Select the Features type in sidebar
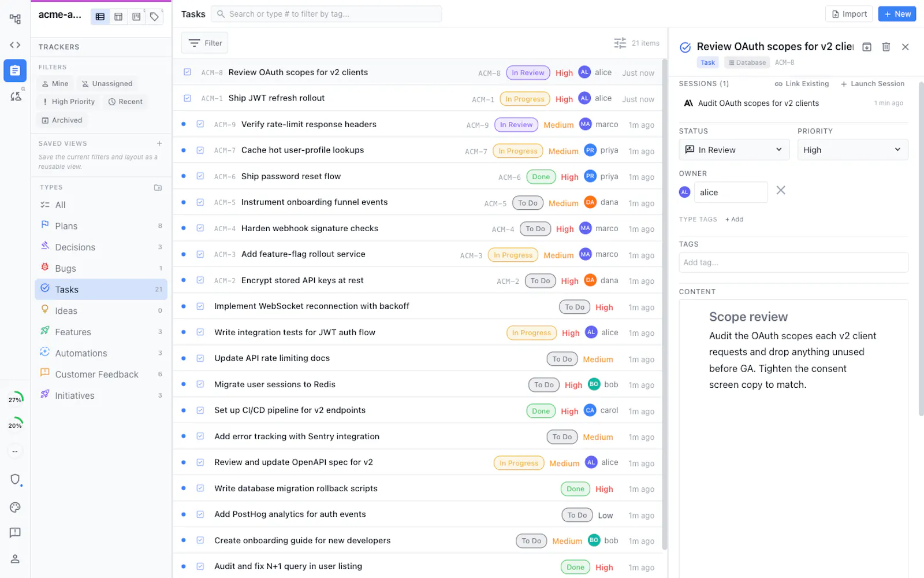This screenshot has width=924, height=578. pos(101,332)
